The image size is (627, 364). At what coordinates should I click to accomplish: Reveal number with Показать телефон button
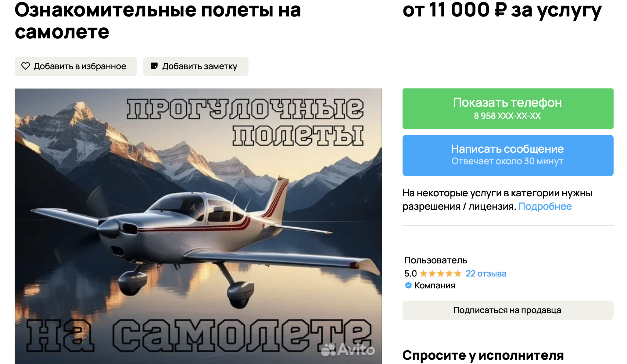point(508,109)
